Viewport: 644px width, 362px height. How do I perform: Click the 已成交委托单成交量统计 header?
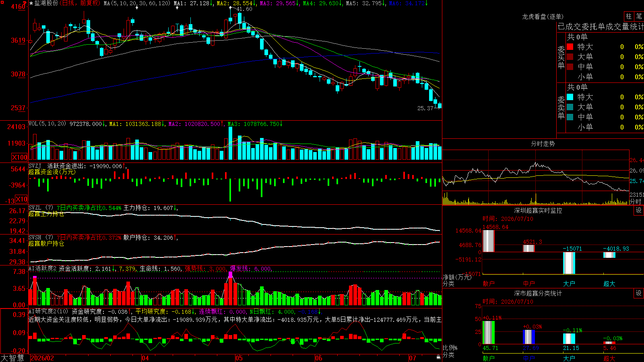(x=601, y=27)
